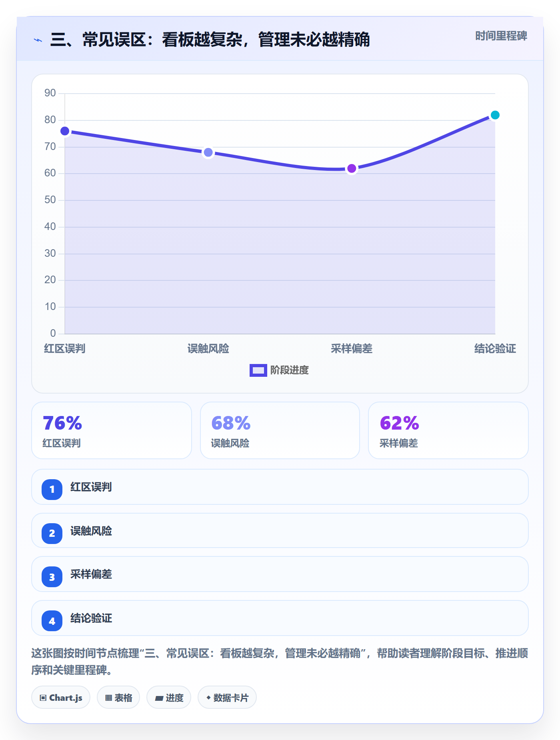Click the 时间里程碑 label in header
The width and height of the screenshot is (560, 740).
click(x=501, y=36)
